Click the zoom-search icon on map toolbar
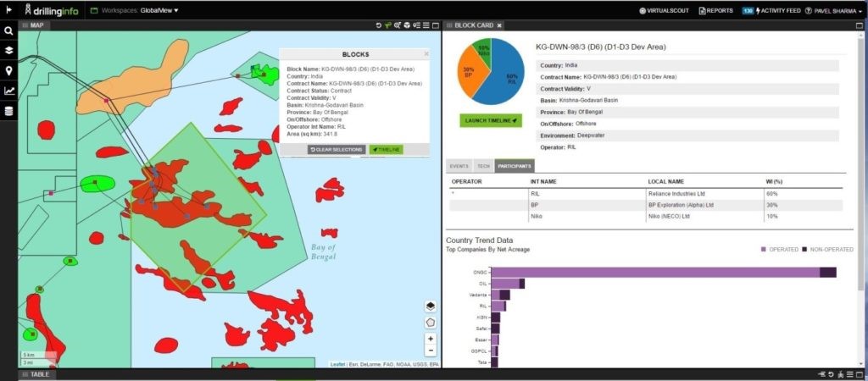This screenshot has width=868, height=381. [x=398, y=25]
